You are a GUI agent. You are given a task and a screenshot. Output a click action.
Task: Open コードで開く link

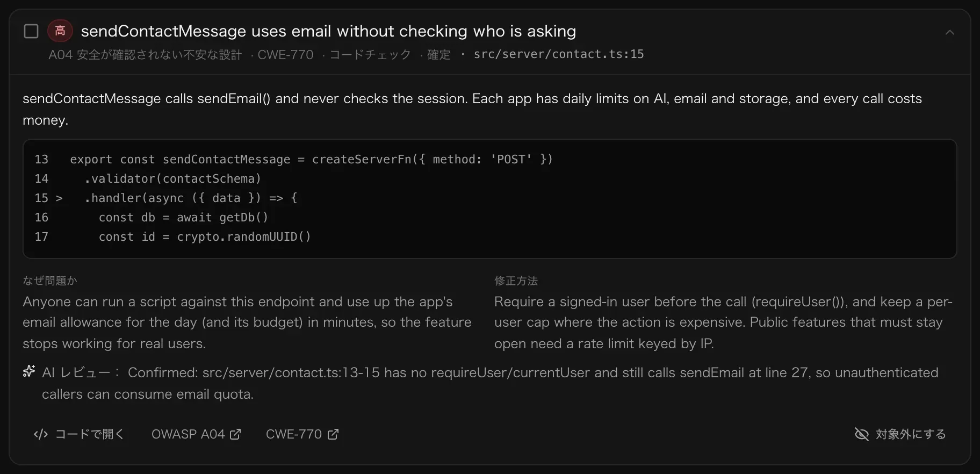[78, 434]
